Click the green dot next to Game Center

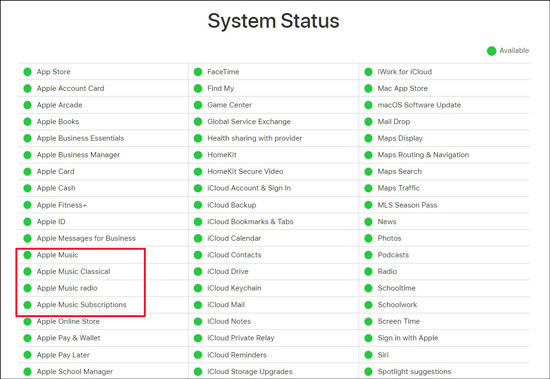pos(198,105)
